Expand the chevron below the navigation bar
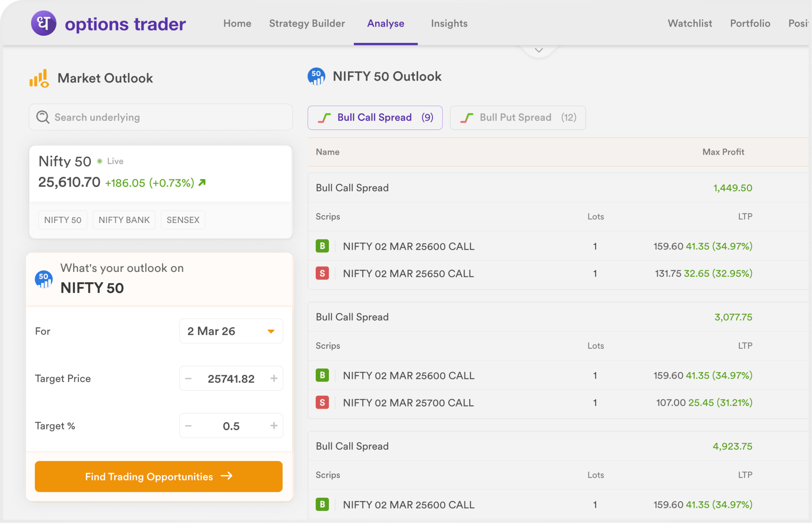 (x=538, y=50)
